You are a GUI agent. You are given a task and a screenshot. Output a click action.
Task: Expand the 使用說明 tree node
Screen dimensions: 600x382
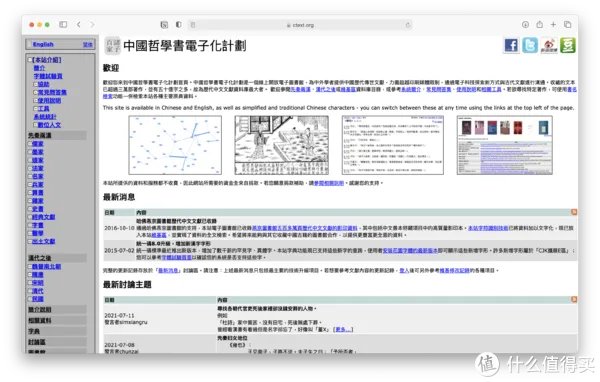pos(36,101)
